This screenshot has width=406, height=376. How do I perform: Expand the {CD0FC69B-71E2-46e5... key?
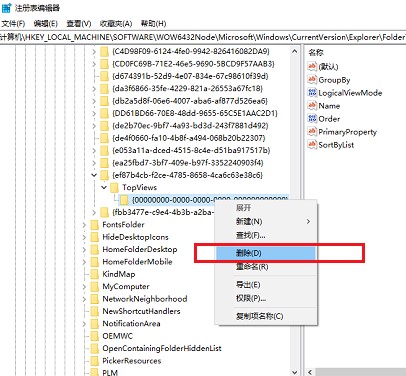coord(94,64)
